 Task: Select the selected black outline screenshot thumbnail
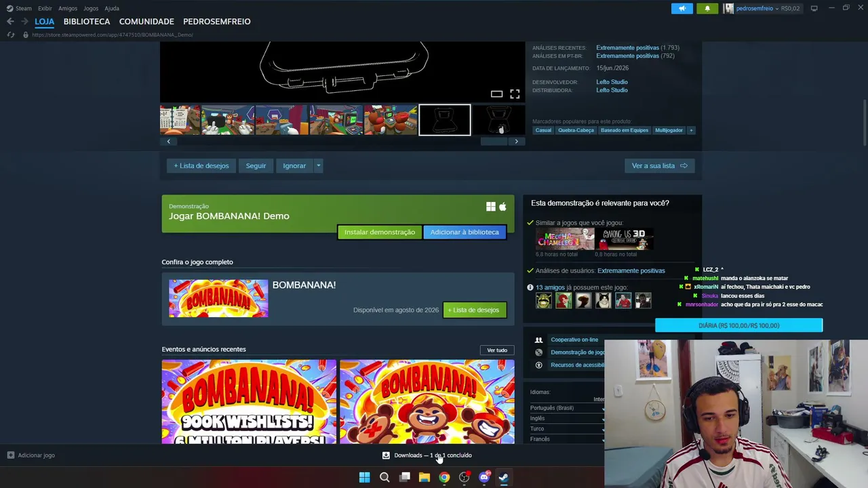[445, 120]
